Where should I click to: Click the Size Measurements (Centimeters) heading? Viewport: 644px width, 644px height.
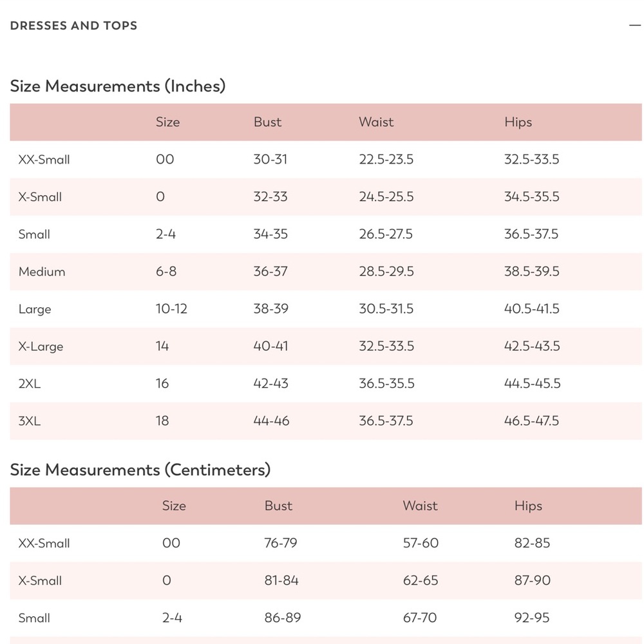[x=140, y=470]
